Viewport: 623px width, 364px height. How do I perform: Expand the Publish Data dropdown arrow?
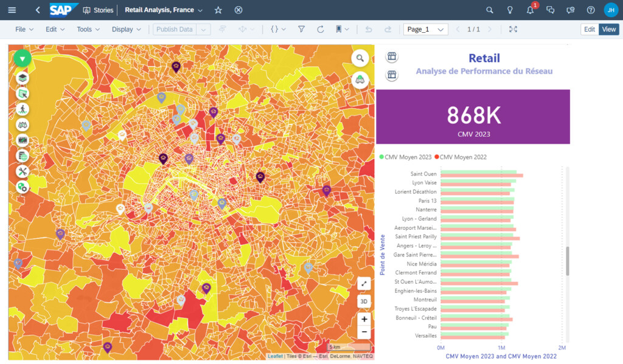[x=203, y=29]
